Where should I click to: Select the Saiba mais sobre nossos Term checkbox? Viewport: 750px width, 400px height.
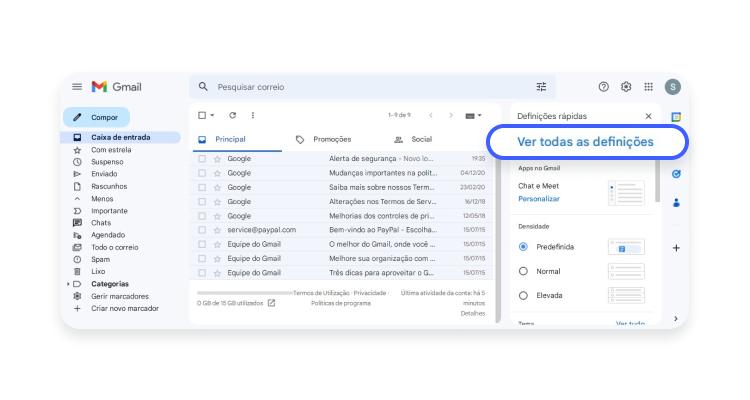202,188
